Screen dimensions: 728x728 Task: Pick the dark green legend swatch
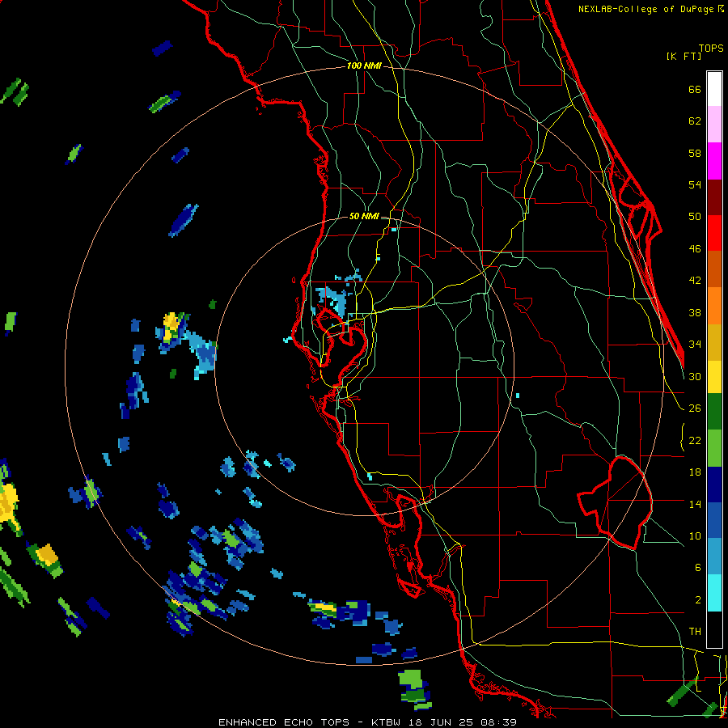[714, 412]
